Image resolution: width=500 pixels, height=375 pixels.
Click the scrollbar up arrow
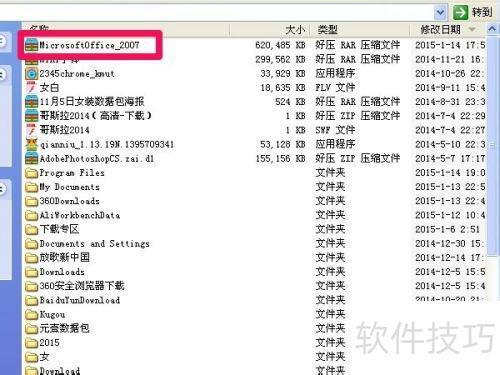click(492, 29)
